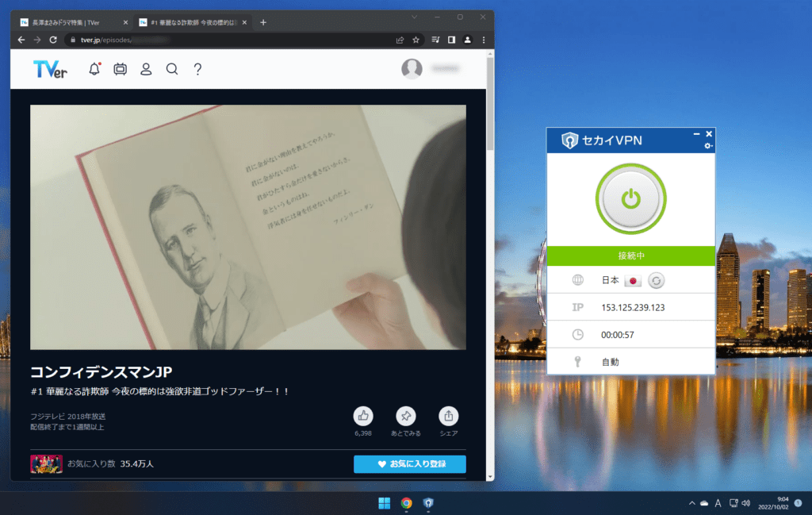Click scrollbar down arrow in browser
The width and height of the screenshot is (812, 515).
click(490, 477)
